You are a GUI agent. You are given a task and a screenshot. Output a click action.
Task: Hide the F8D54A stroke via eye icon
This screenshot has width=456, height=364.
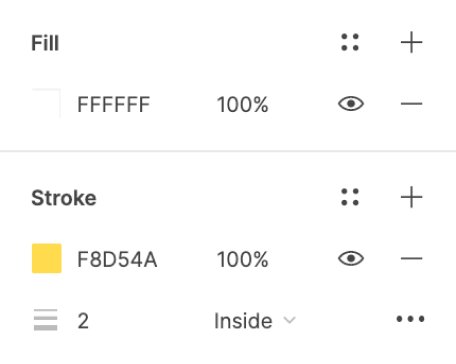click(351, 258)
